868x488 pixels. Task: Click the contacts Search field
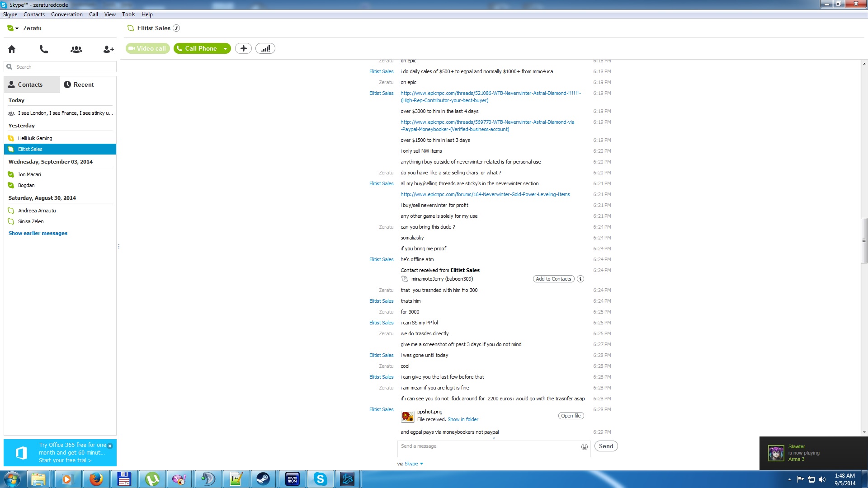60,67
